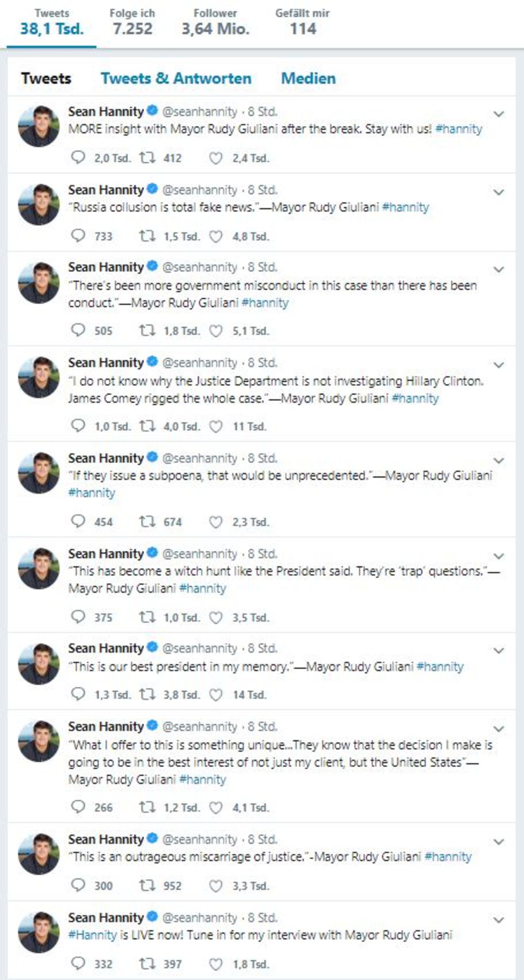
Task: Open the Follower count of 3,64 Mio.
Action: point(215,22)
